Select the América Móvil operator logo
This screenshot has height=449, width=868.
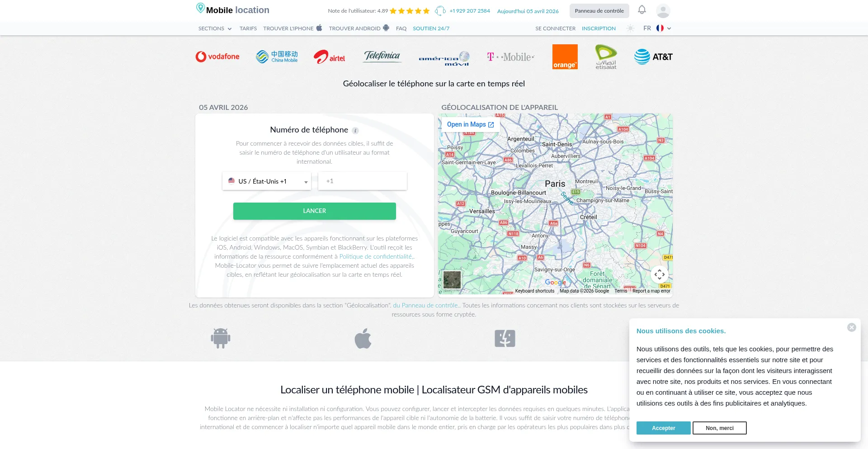tap(444, 58)
